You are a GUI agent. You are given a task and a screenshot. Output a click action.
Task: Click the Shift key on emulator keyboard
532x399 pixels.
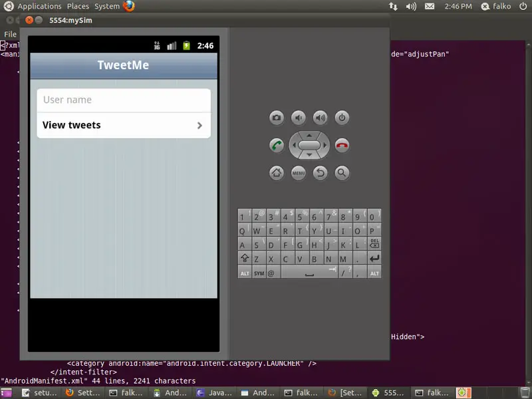[244, 258]
